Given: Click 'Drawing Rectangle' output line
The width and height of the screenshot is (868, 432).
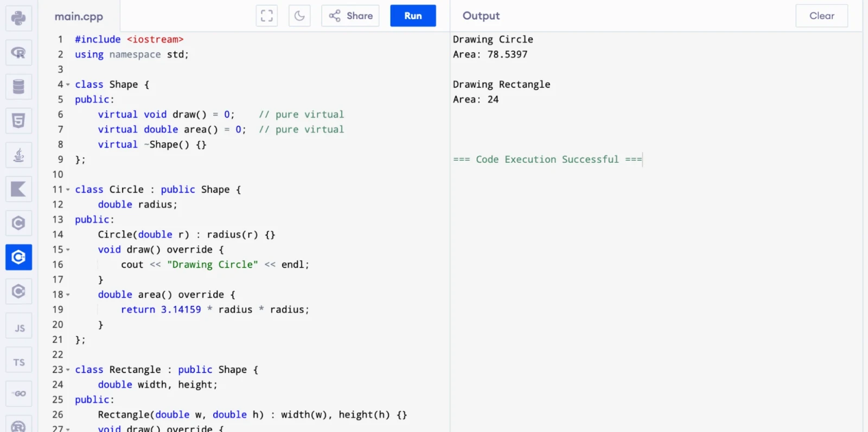Looking at the screenshot, I should tap(502, 84).
